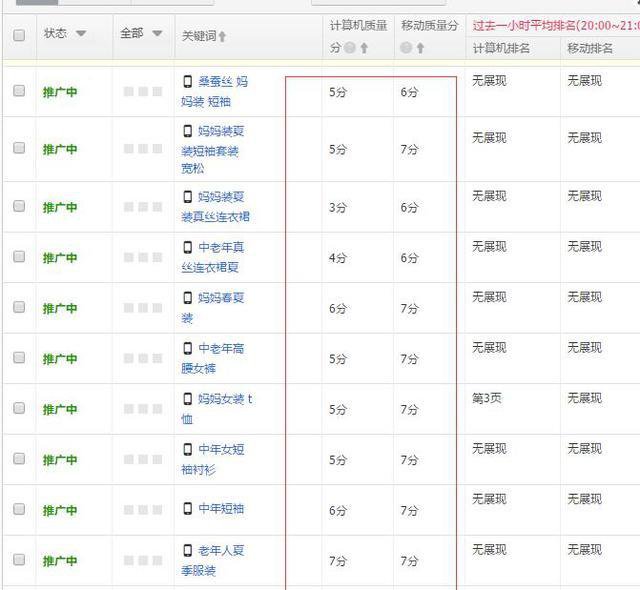
Task: Click phone icon beside 中年女短袖衬衫
Action: [x=187, y=450]
